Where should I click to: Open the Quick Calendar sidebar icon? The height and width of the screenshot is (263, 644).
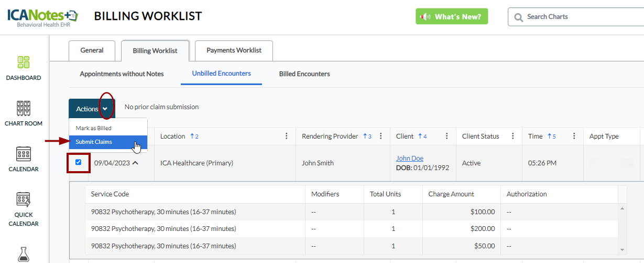(x=24, y=209)
